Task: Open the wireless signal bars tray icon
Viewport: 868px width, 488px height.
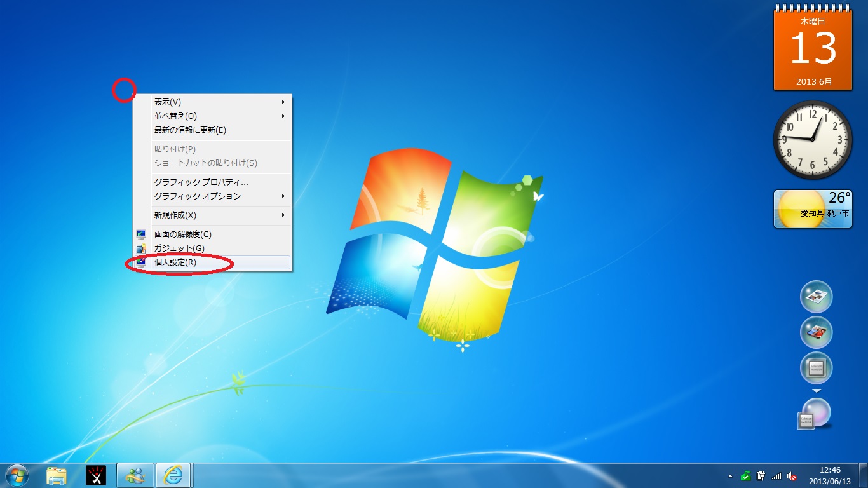Action: [776, 476]
